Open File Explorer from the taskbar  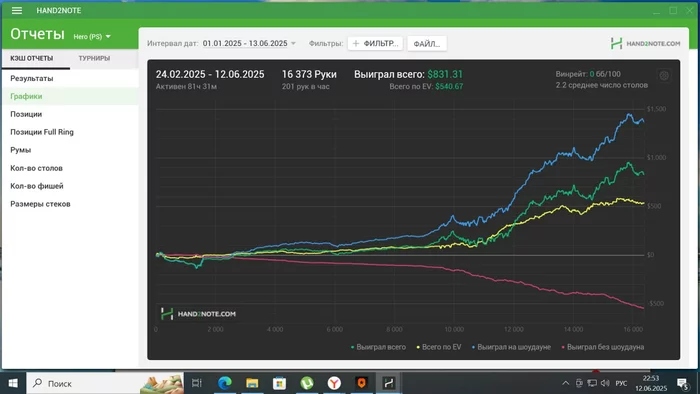pos(252,383)
